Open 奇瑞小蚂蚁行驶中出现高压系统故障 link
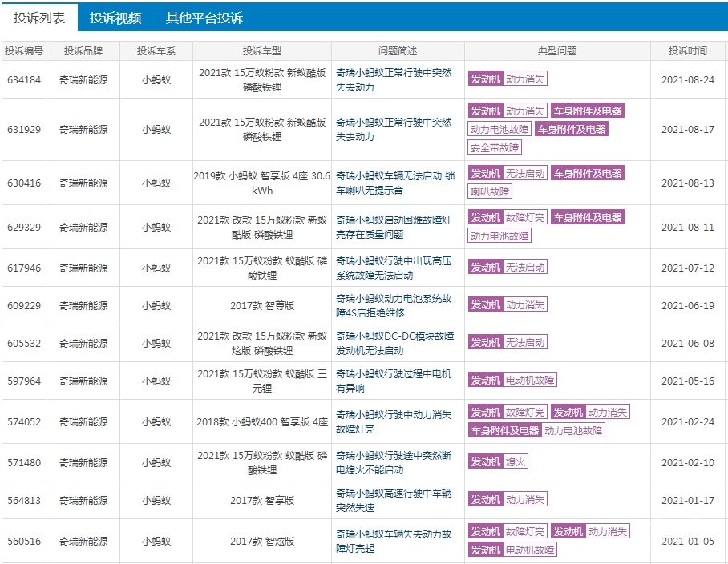 tap(394, 268)
